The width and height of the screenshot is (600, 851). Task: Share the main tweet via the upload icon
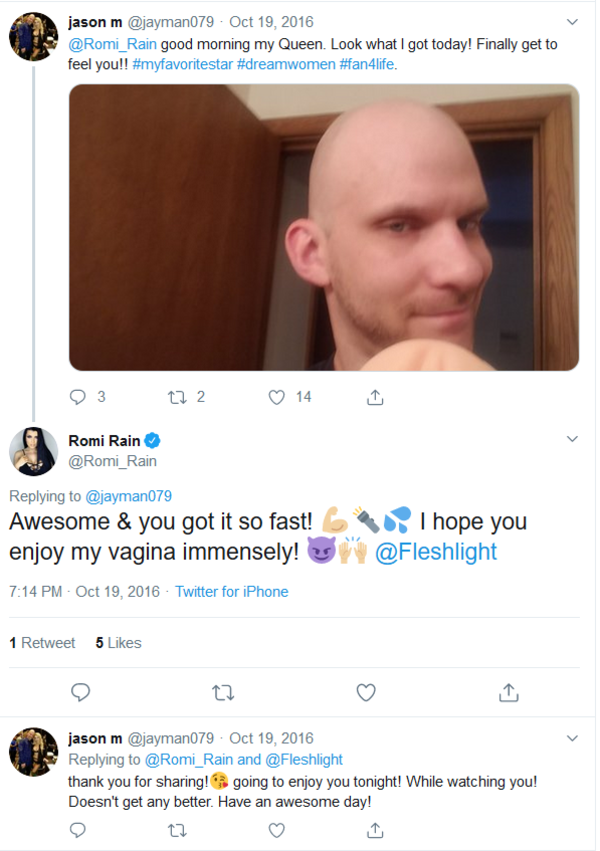click(508, 692)
